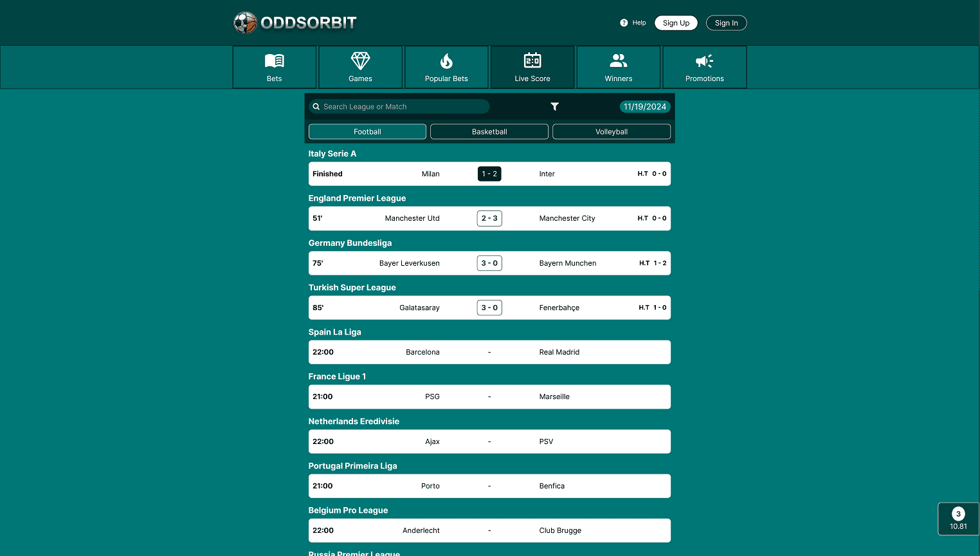The height and width of the screenshot is (556, 980).
Task: Click the 3 - 0 Leverkusen score box
Action: coord(489,263)
